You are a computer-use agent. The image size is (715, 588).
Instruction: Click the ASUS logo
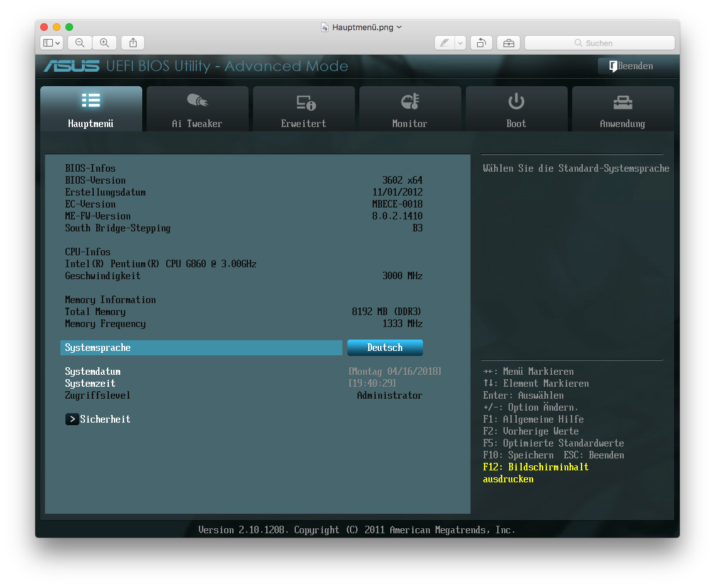[x=72, y=66]
